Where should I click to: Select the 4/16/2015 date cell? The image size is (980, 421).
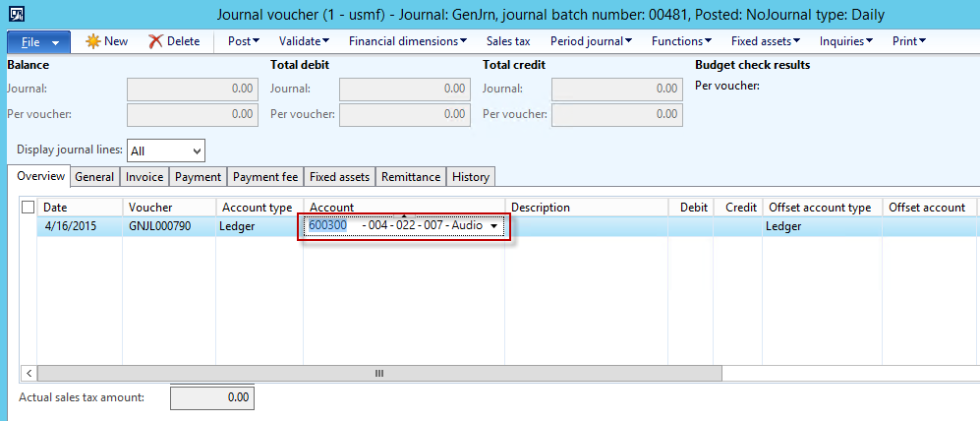coord(80,226)
